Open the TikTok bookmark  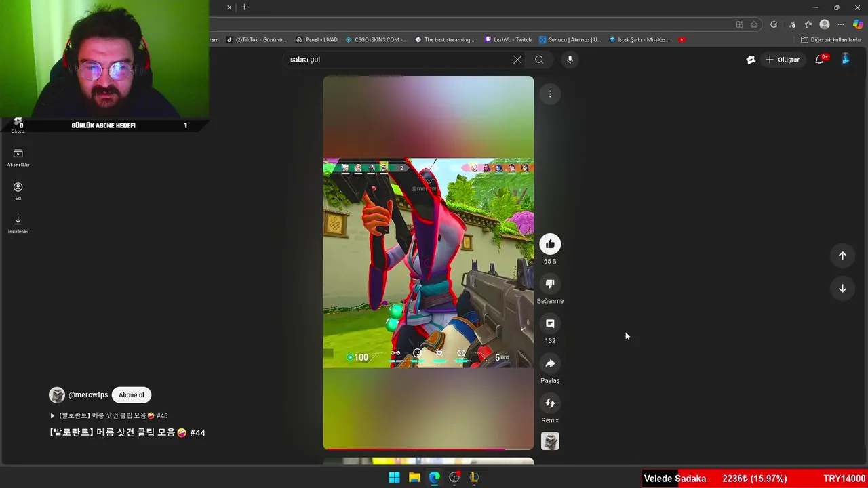[x=257, y=39]
